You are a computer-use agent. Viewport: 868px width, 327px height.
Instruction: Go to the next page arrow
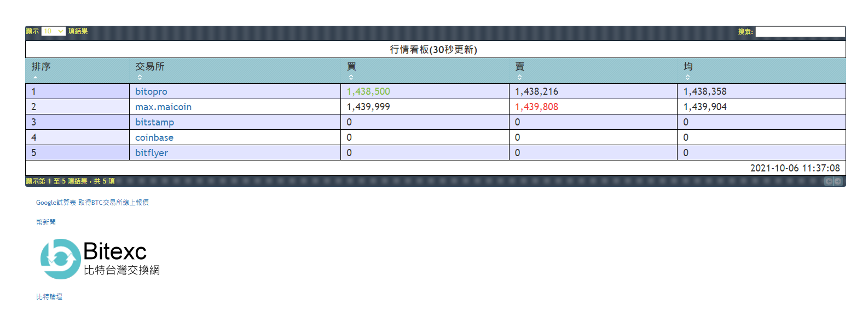[838, 181]
